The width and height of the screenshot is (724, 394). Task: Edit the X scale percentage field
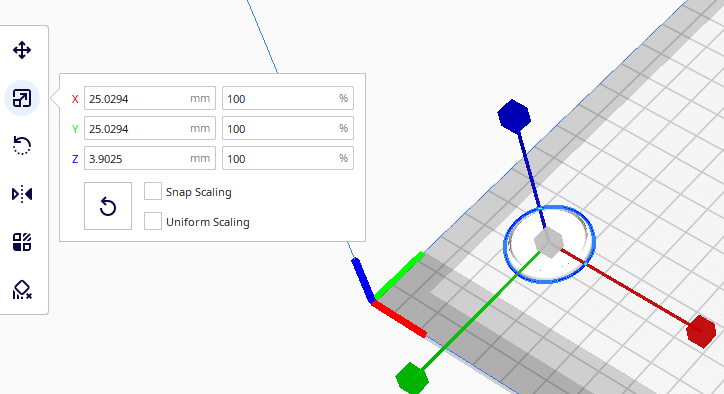[288, 98]
